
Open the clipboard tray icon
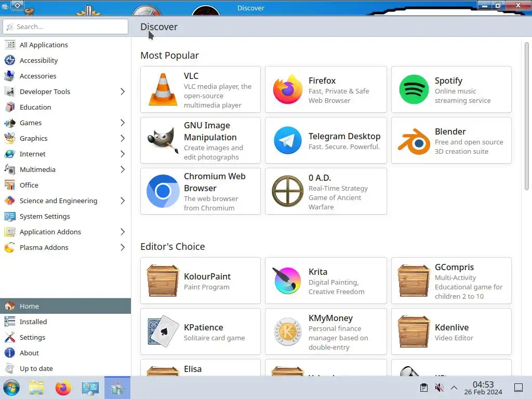tap(424, 388)
